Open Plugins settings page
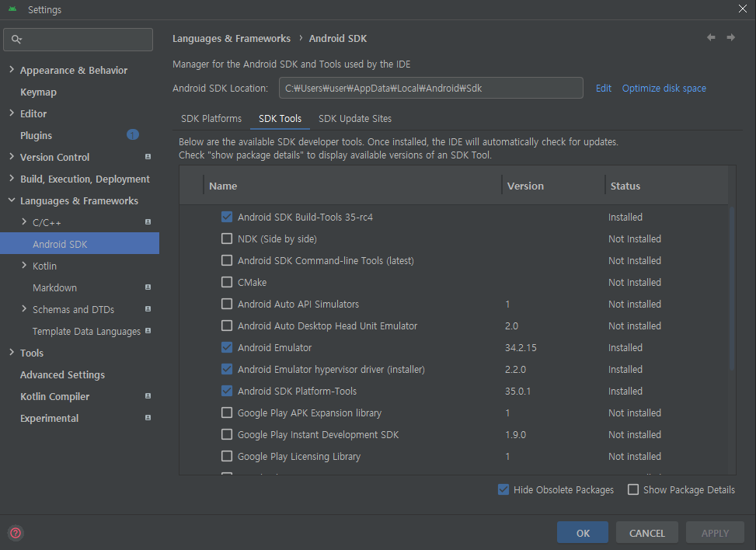The width and height of the screenshot is (756, 550). point(37,135)
